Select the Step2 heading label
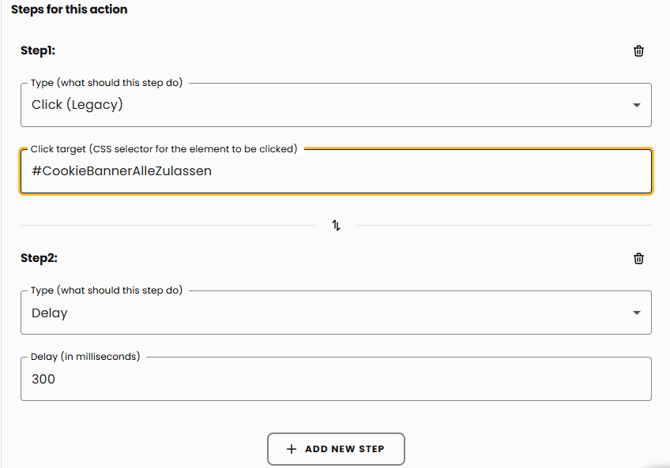 (x=39, y=258)
